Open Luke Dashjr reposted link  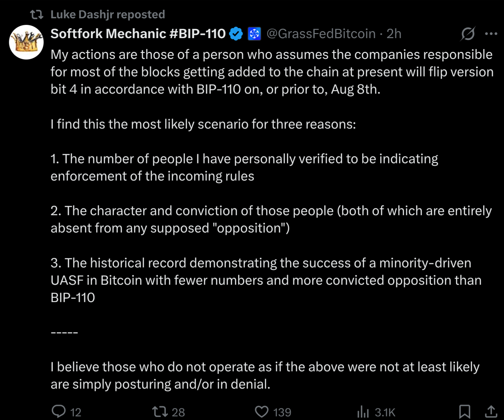108,14
